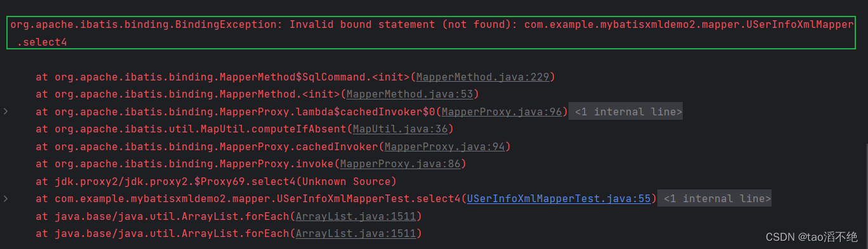The image size is (868, 249).
Task: Open MapperProxy.java:96 source link
Action: (502, 112)
